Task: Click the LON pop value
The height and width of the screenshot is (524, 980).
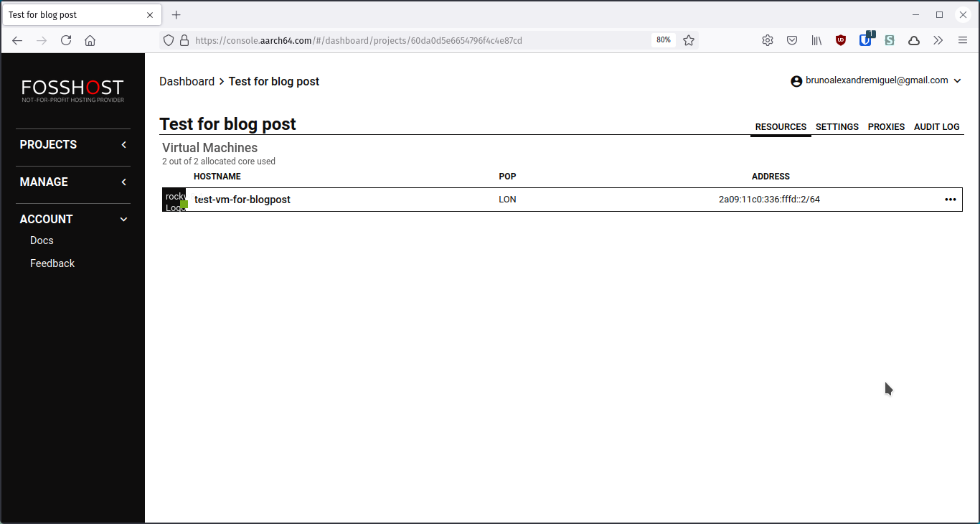Action: pos(507,200)
